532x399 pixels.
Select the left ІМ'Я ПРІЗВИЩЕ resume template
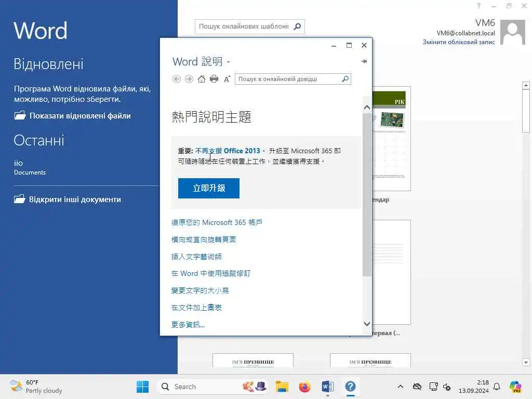253,361
